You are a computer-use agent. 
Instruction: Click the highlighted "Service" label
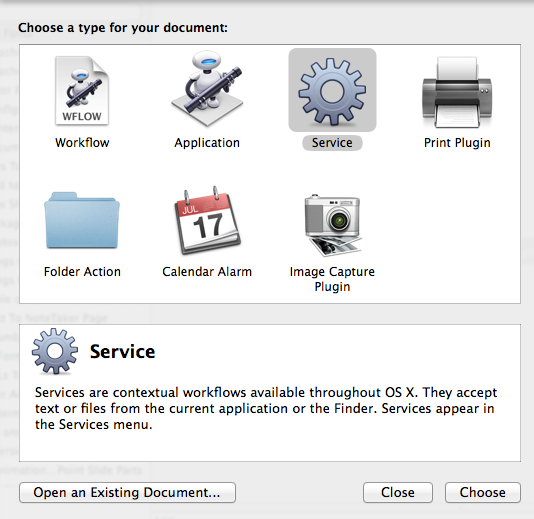point(332,143)
